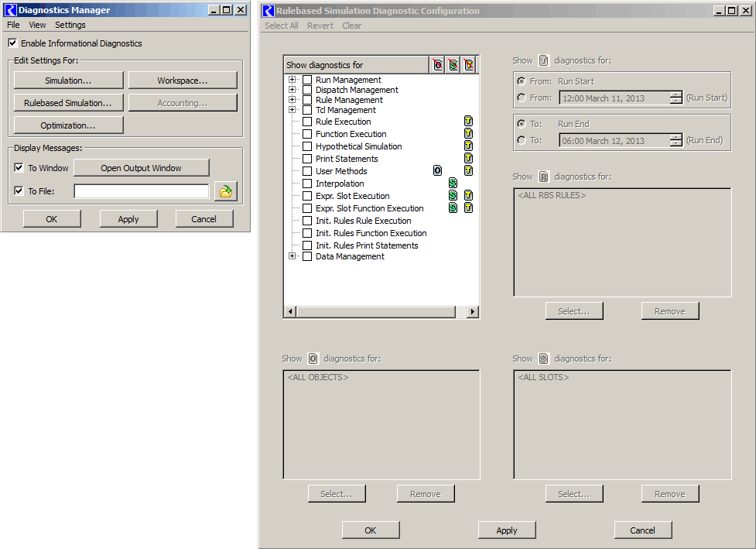Expand Tcl Management tree node
The width and height of the screenshot is (756, 549).
292,109
